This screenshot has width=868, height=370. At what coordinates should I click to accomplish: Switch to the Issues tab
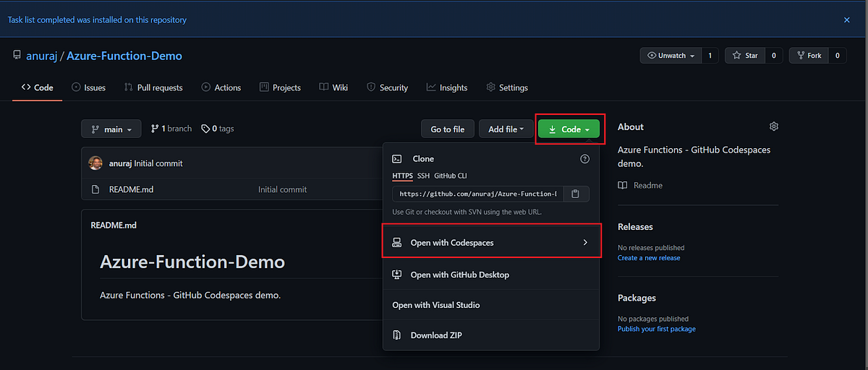coord(88,87)
